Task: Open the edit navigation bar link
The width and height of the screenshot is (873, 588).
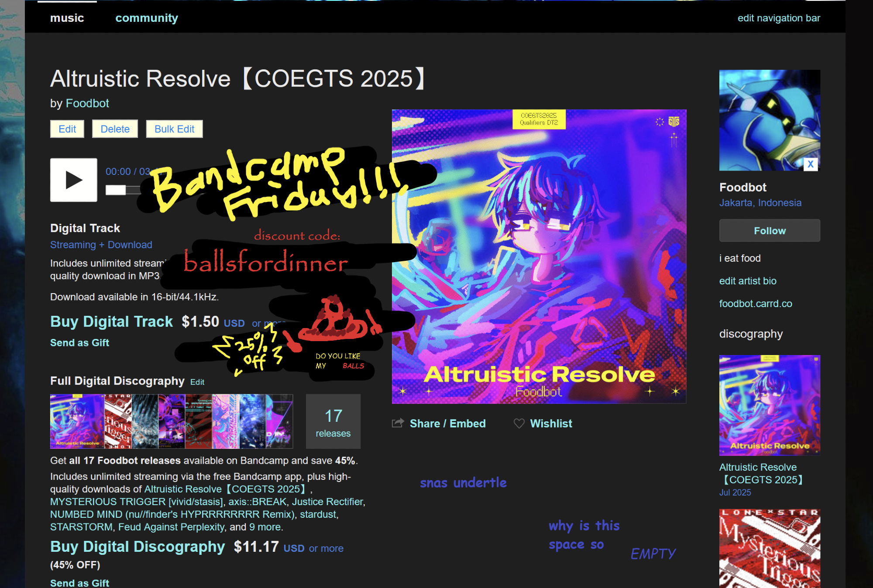Action: [x=778, y=18]
